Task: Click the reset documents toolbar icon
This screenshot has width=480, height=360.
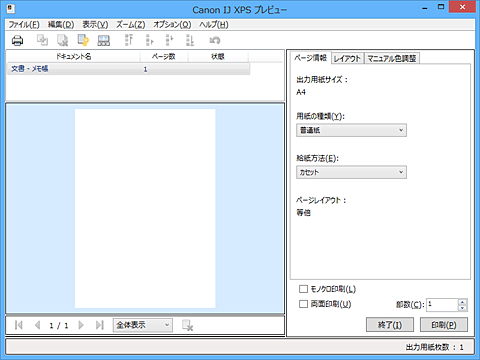Action: [83, 40]
